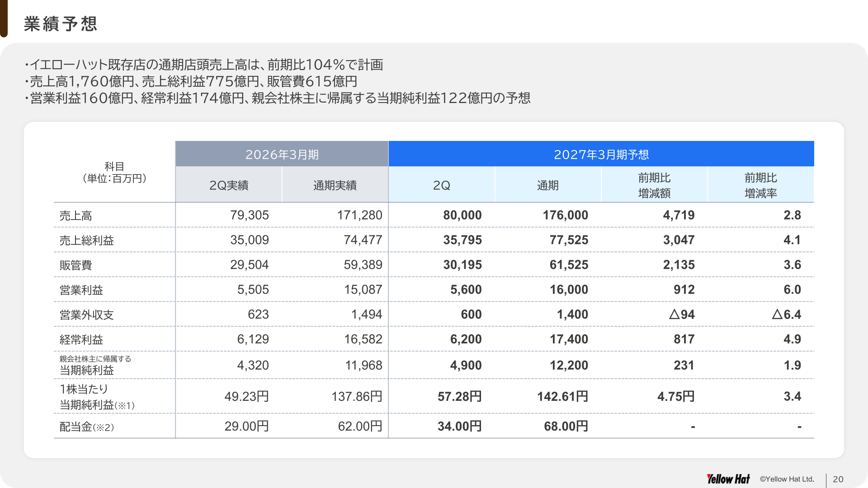Click the forecast value 12,200
This screenshot has width=868, height=488.
point(569,365)
